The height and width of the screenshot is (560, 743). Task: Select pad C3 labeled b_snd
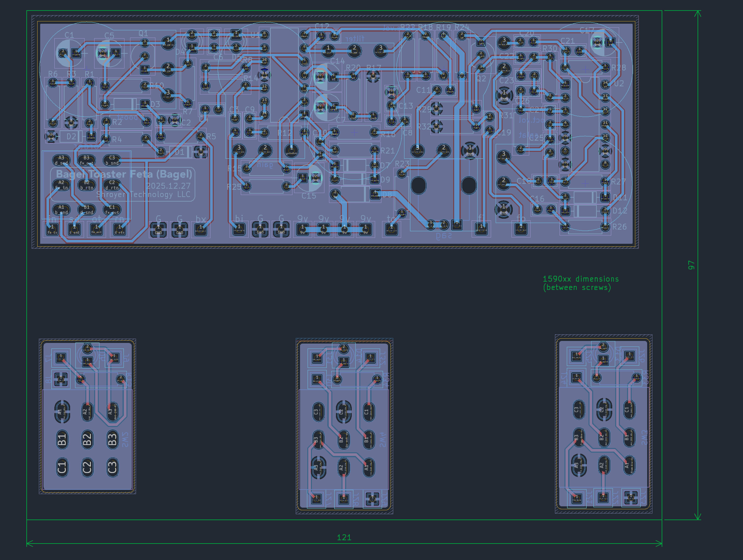coord(112,160)
